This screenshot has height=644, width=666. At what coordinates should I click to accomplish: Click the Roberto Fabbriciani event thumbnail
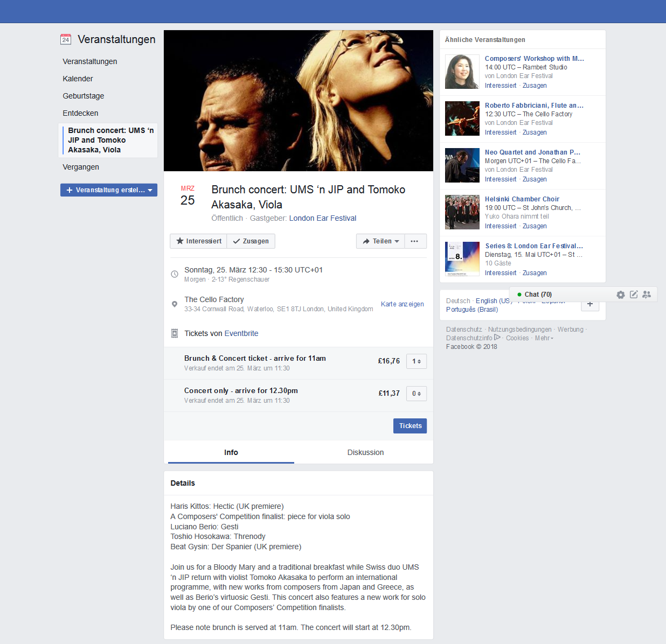pyautogui.click(x=462, y=118)
